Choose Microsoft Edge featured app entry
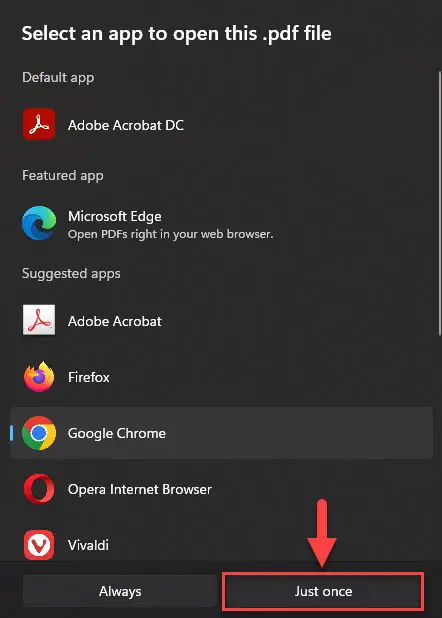The image size is (442, 618). 221,223
